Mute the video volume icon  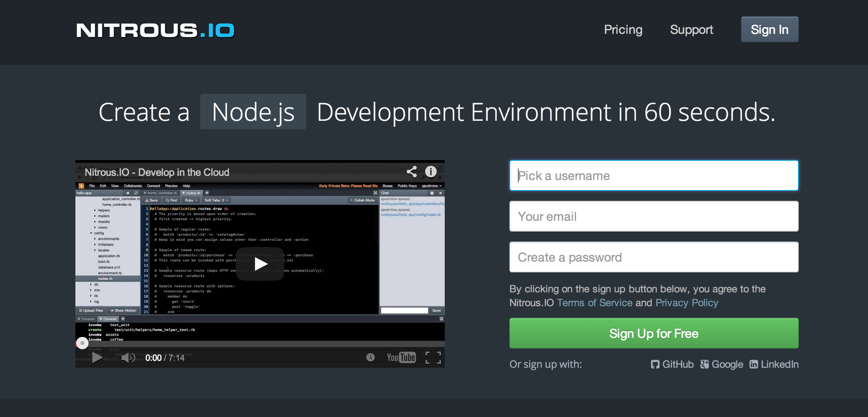pos(128,358)
